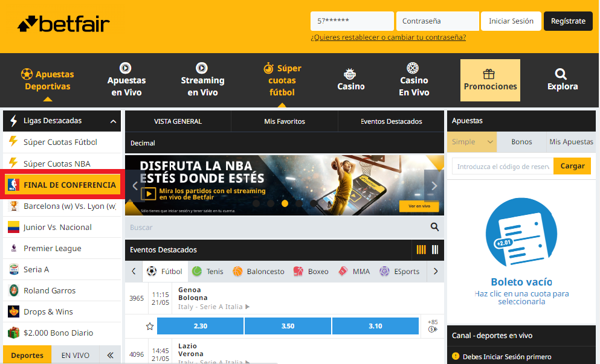Click the reservation code input field
The height and width of the screenshot is (364, 600).
click(503, 167)
